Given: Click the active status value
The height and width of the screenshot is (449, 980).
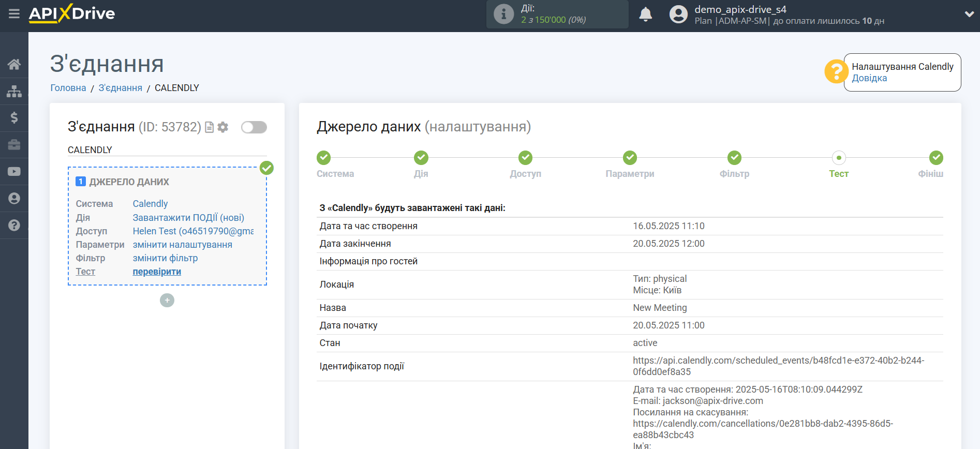Looking at the screenshot, I should (645, 343).
